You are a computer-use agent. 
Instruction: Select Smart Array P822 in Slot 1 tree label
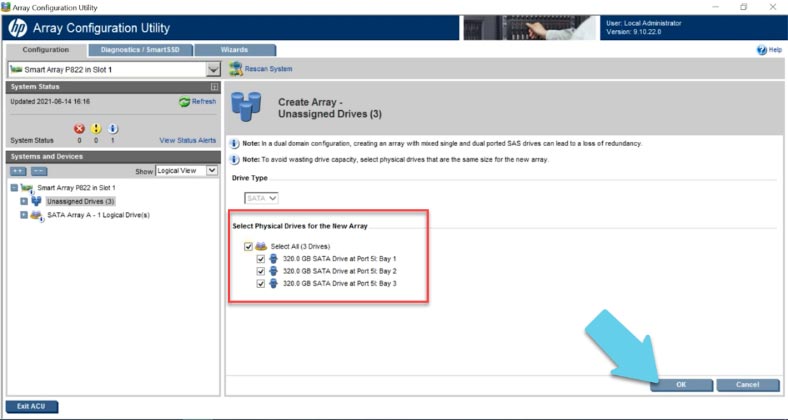coord(76,188)
